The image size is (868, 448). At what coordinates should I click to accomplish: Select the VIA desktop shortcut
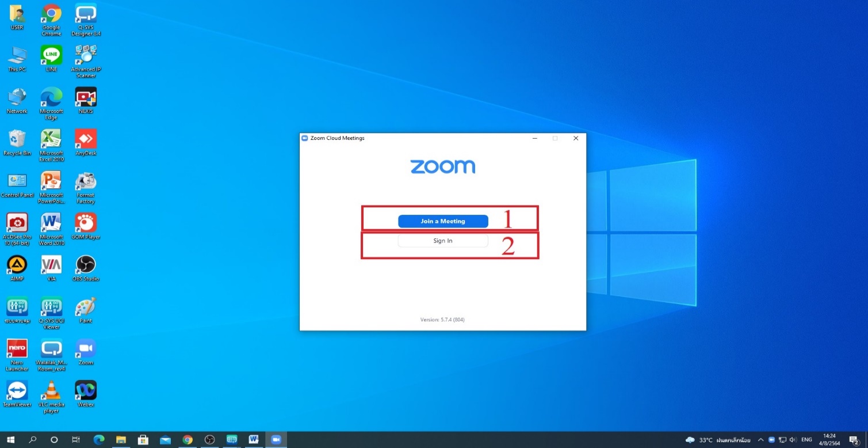pos(51,268)
